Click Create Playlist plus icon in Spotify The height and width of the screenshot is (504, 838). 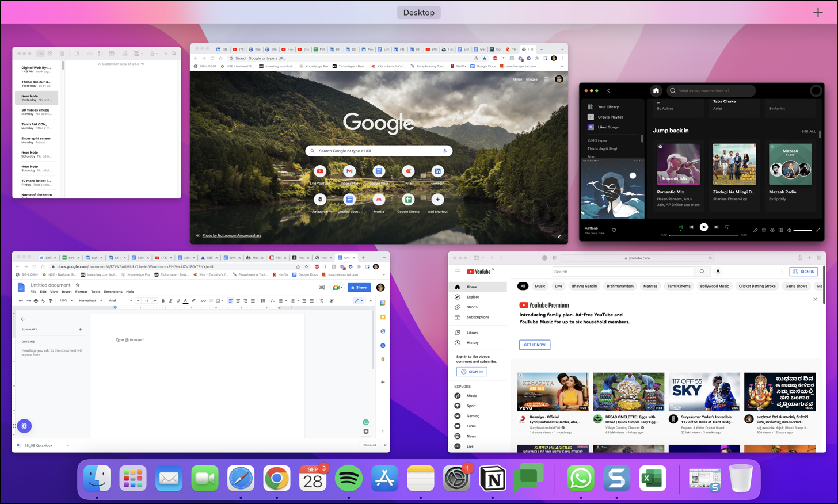pyautogui.click(x=591, y=117)
